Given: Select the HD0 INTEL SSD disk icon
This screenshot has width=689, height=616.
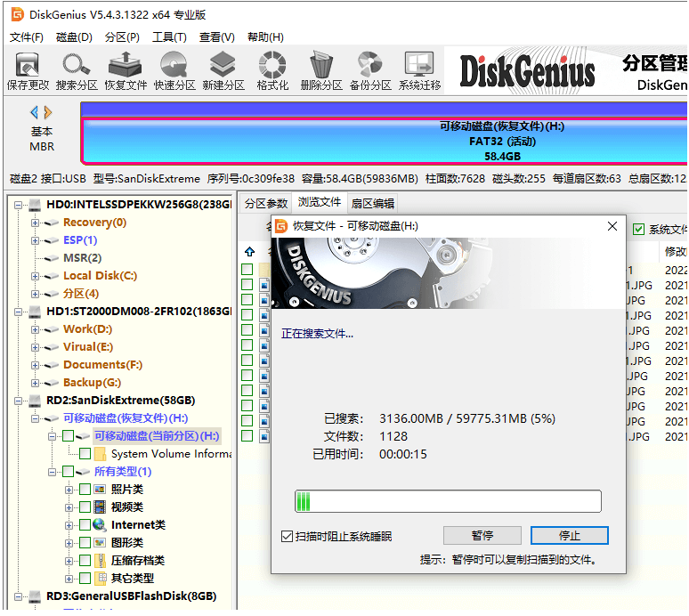Looking at the screenshot, I should (35, 205).
